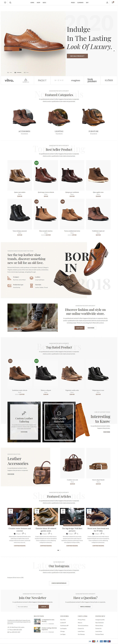118x644 pixels.
Task: Open the Home menu item
Action: [x=32, y=3]
